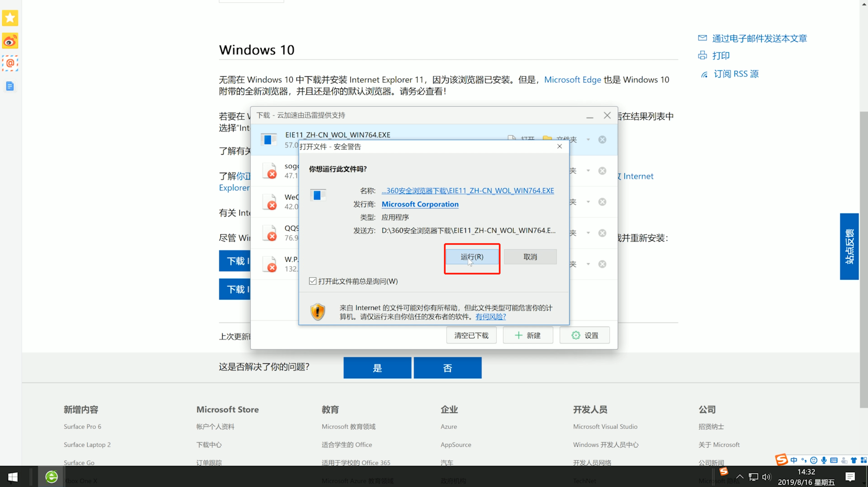Remove the W.P. download entry
Viewport: 868px width, 487px height.
tap(602, 264)
